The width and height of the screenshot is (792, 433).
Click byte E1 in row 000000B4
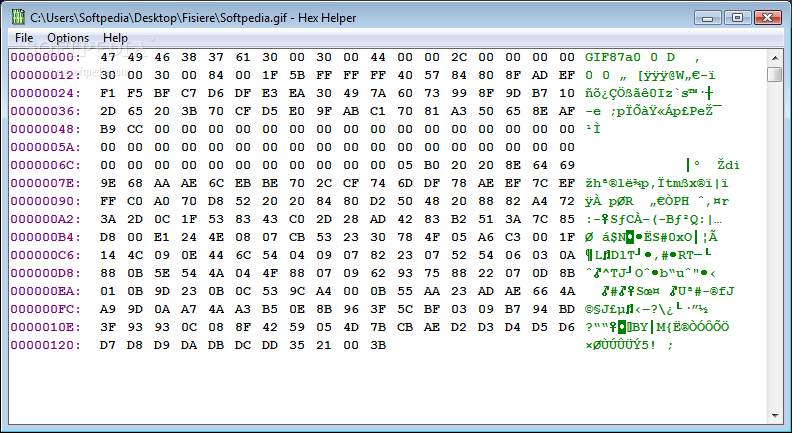[162, 237]
